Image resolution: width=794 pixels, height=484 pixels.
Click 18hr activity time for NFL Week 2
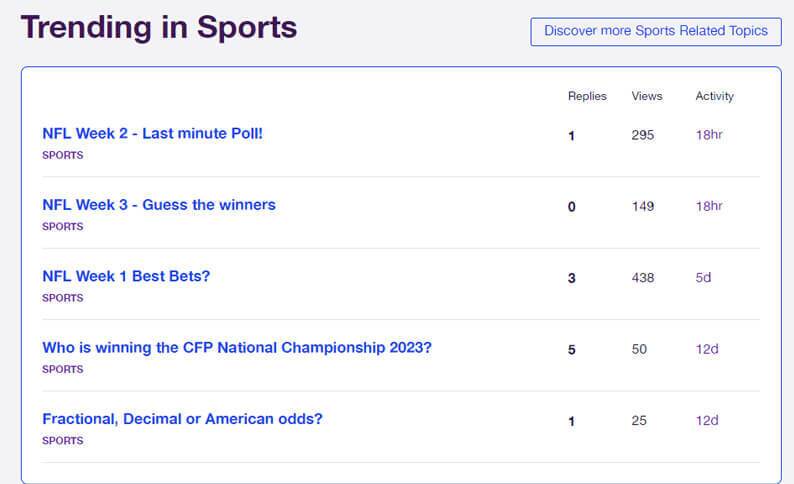point(708,135)
